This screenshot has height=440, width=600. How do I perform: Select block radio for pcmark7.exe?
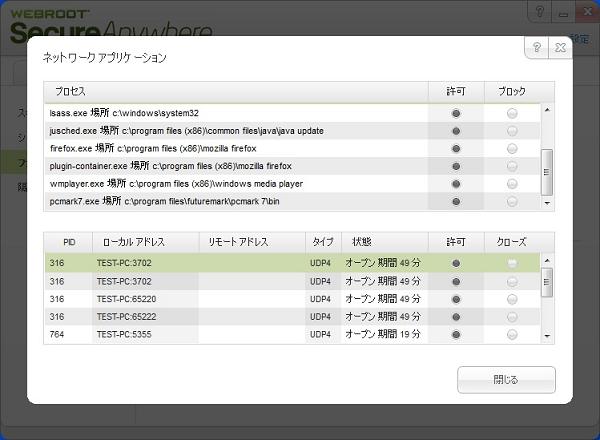coord(512,201)
